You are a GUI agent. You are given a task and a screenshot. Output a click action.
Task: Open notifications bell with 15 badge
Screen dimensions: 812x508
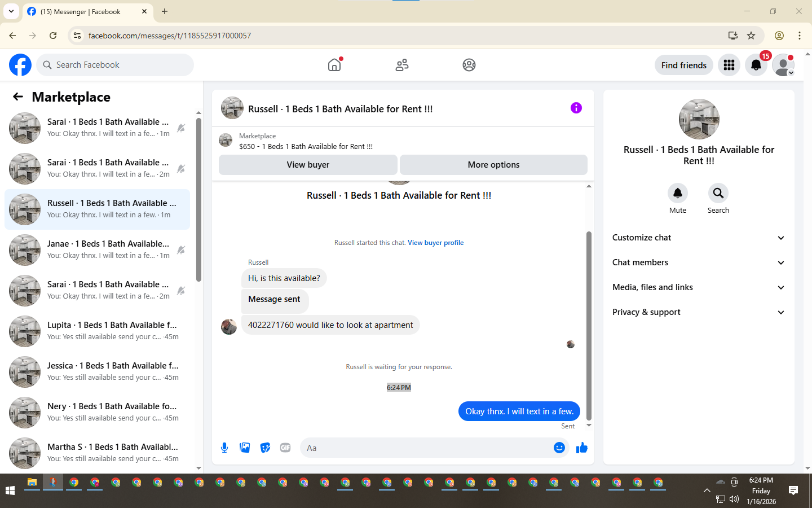756,65
